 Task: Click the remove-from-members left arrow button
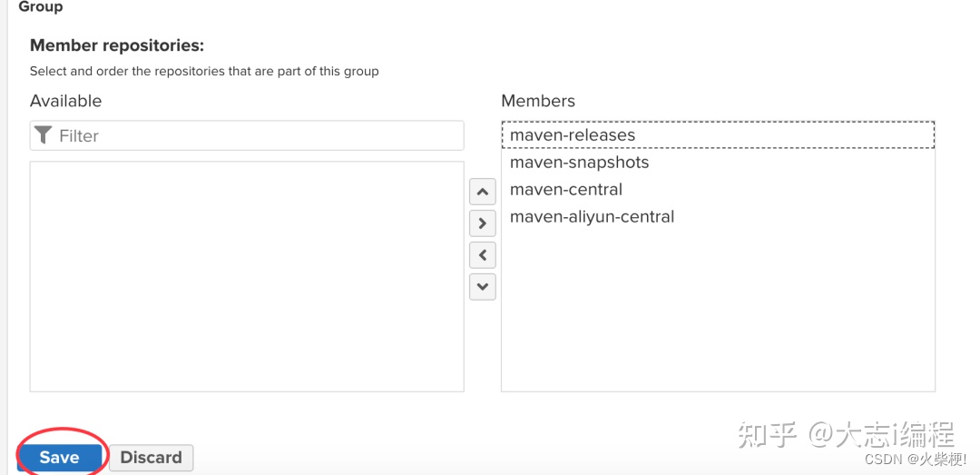[483, 254]
